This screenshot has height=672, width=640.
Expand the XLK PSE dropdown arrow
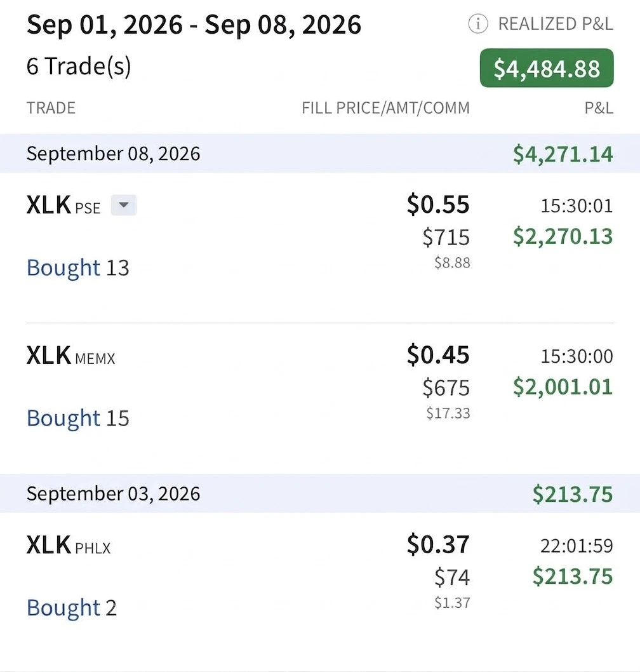[123, 205]
